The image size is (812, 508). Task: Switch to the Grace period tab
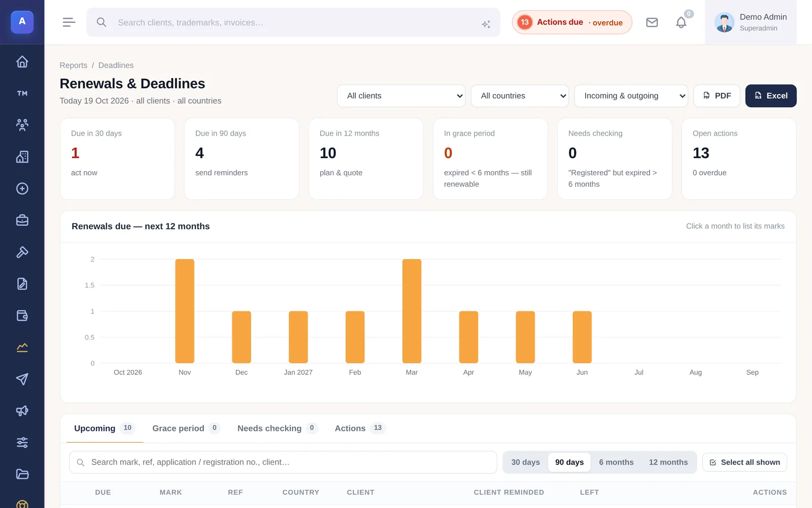pos(186,428)
